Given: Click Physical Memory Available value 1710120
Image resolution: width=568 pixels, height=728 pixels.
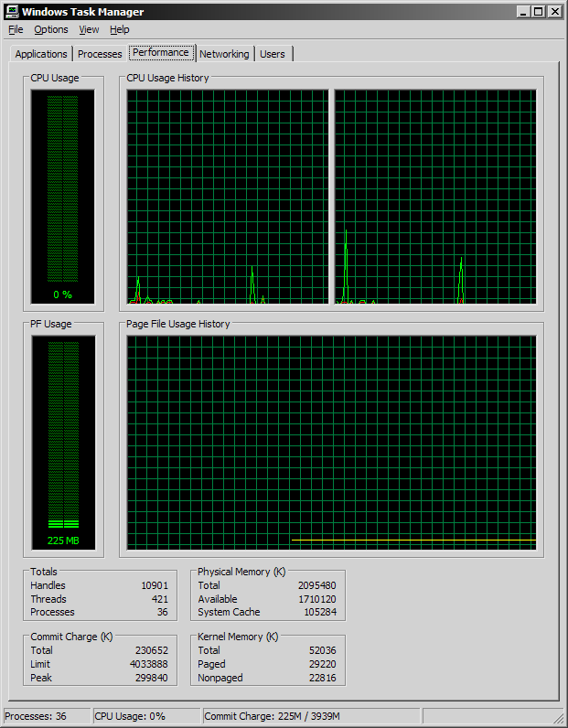Looking at the screenshot, I should 317,599.
